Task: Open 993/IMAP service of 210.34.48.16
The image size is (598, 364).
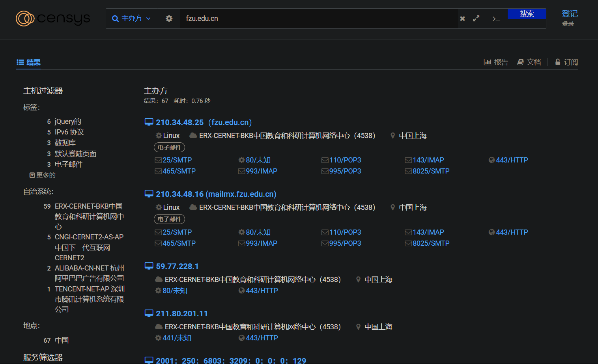Action: (258, 243)
